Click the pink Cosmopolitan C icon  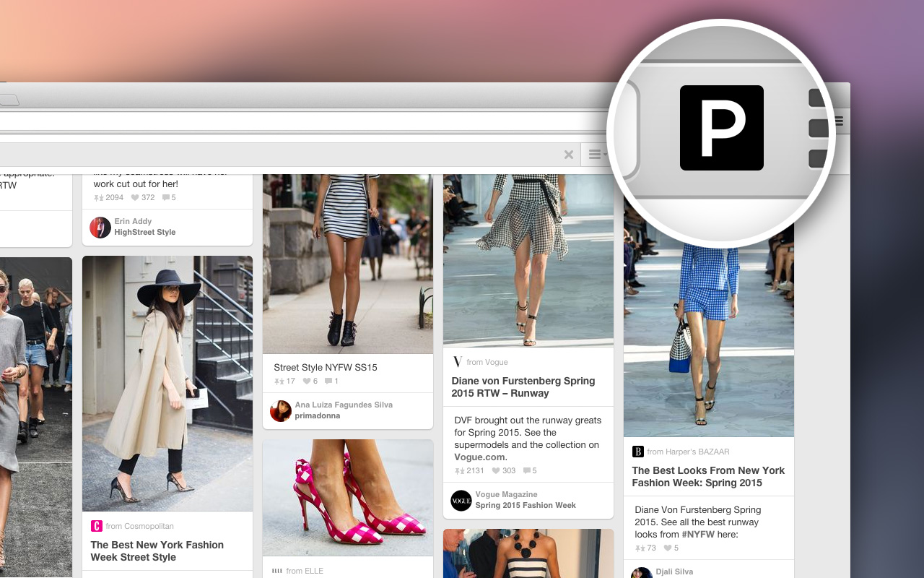pos(97,526)
